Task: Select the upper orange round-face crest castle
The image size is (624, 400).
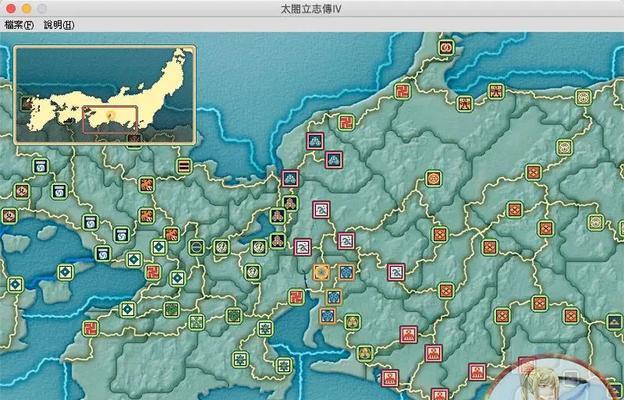Action: click(x=21, y=191)
